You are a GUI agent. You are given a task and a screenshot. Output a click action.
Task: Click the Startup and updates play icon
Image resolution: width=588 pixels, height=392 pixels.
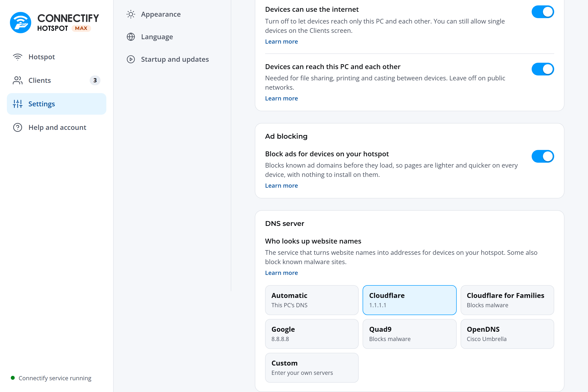[131, 59]
